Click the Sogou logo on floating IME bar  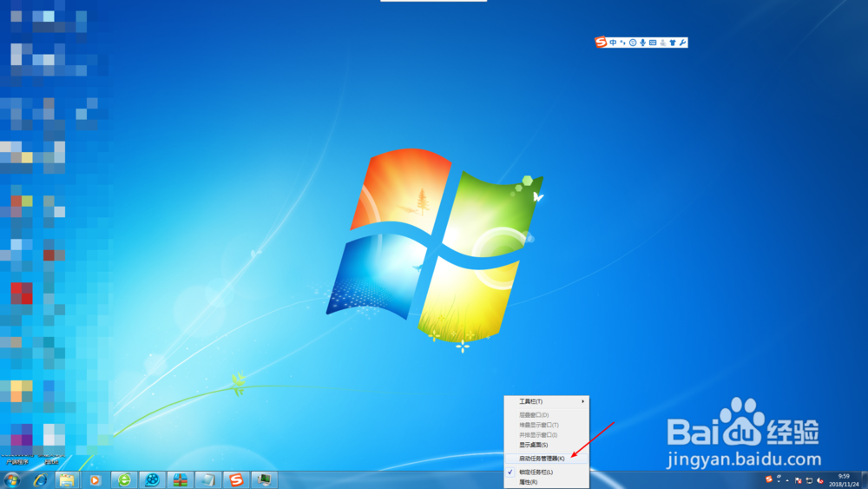coord(601,42)
